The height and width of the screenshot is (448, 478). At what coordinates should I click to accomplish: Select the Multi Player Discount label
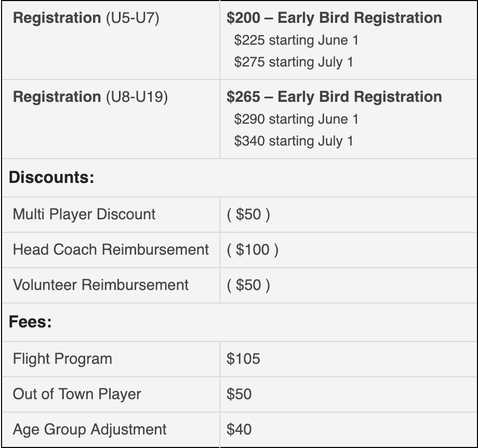(84, 214)
